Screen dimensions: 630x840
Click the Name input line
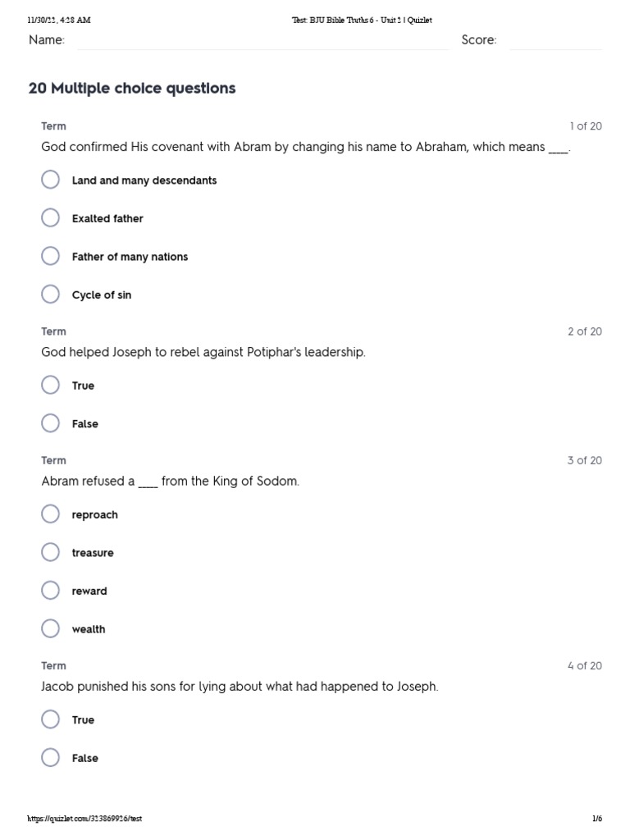[x=263, y=42]
